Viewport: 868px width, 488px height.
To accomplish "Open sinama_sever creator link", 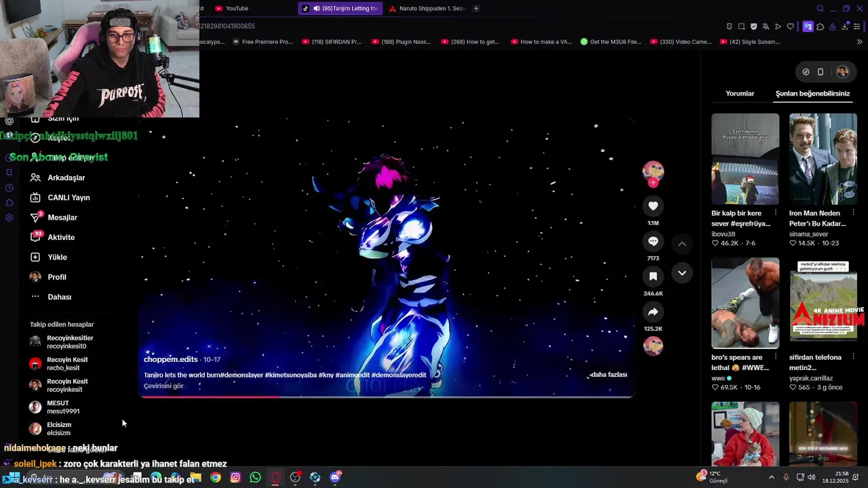I will click(808, 234).
